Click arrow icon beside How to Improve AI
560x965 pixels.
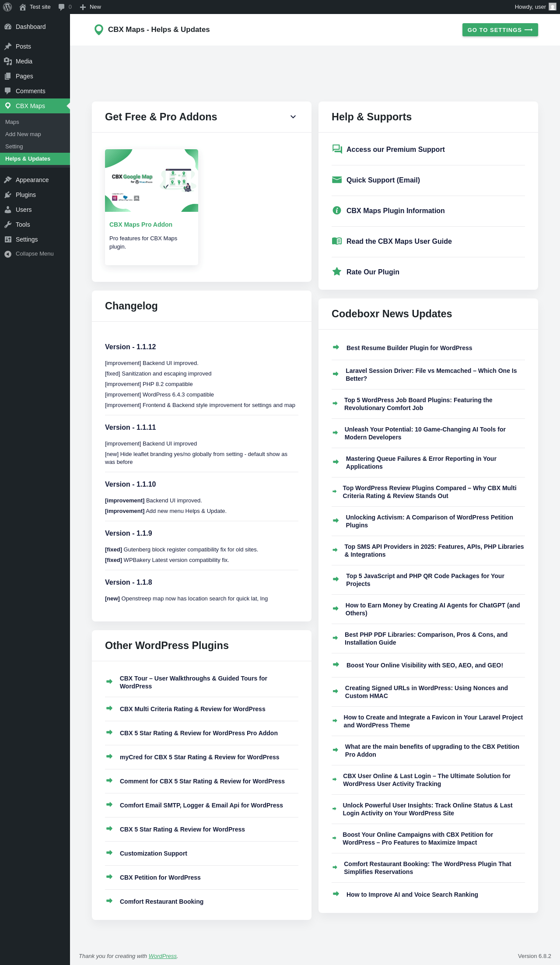pos(336,894)
